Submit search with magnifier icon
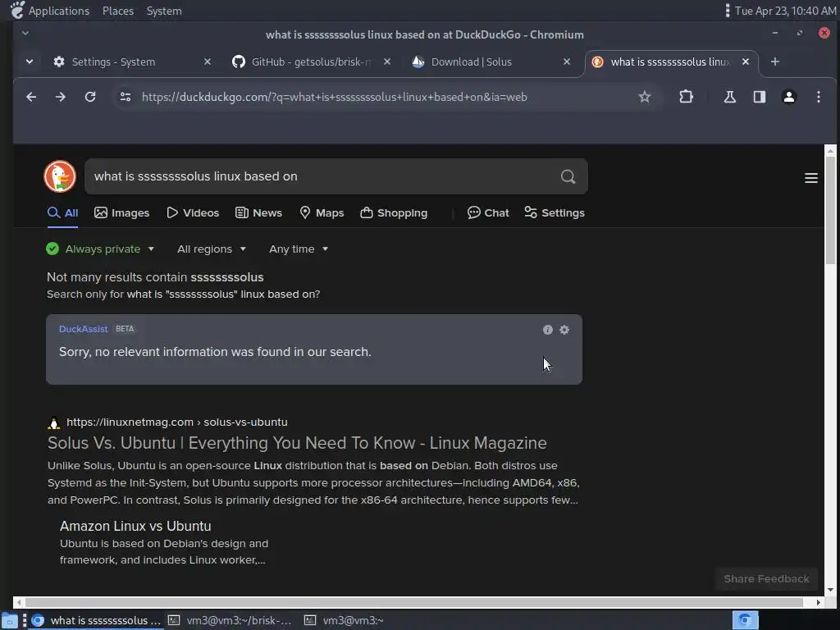Screen dimensions: 840x630 [x=568, y=176]
